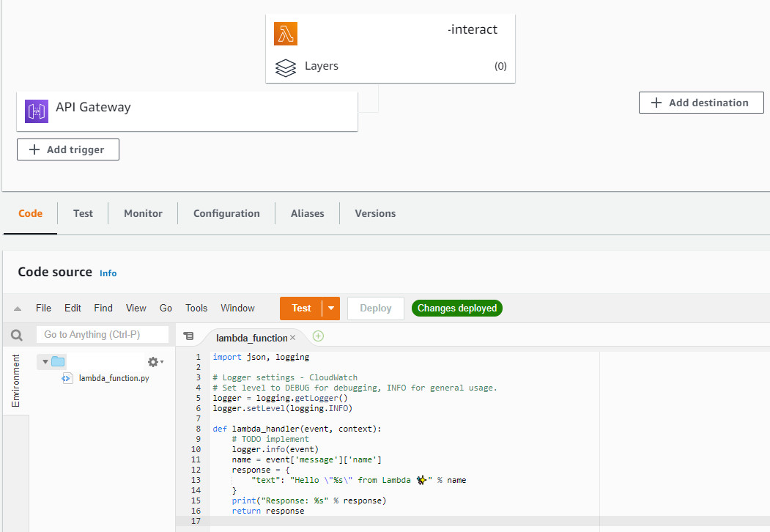Switch to the Test tab
770x532 pixels.
pos(83,213)
